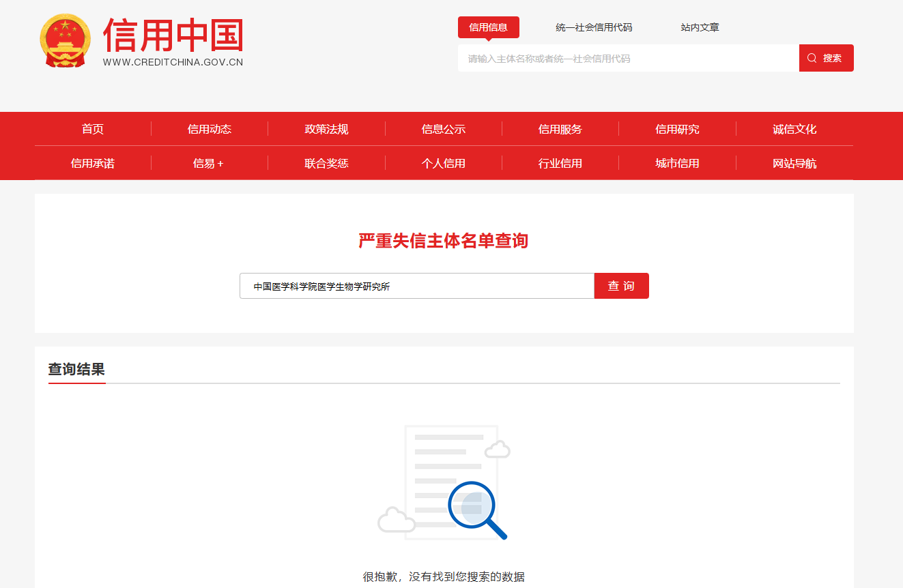
Task: Open the 信用中国 site title logo
Action: [173, 41]
